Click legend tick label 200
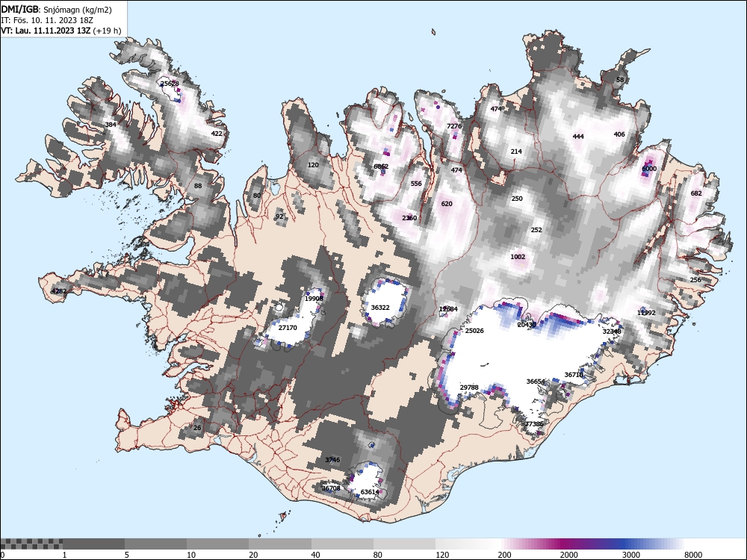Viewport: 747px width, 560px height. click(x=504, y=555)
